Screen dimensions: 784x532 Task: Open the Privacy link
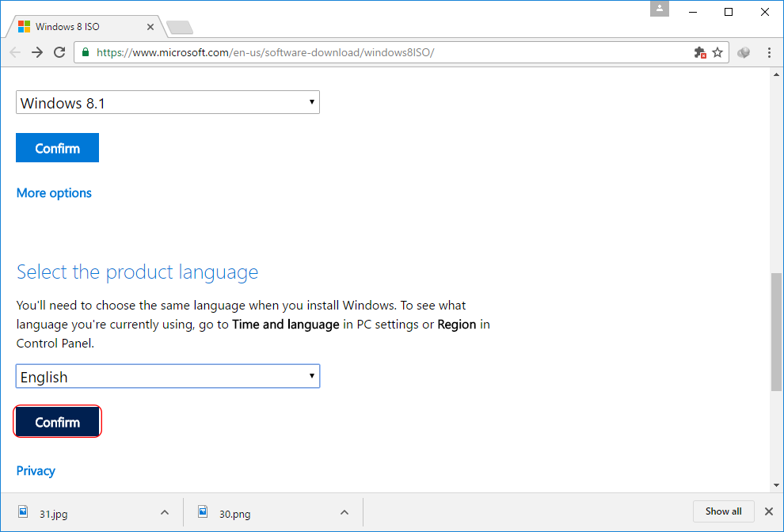[36, 471]
